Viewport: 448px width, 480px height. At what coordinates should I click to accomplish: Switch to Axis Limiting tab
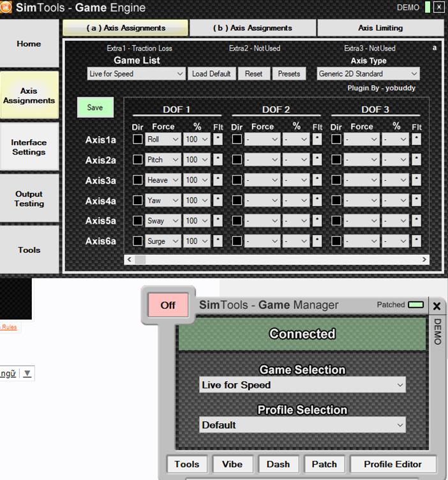pyautogui.click(x=380, y=28)
